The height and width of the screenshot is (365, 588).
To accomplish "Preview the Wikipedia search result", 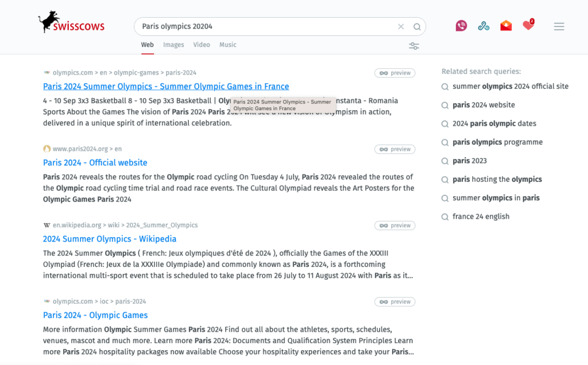I will pyautogui.click(x=394, y=226).
